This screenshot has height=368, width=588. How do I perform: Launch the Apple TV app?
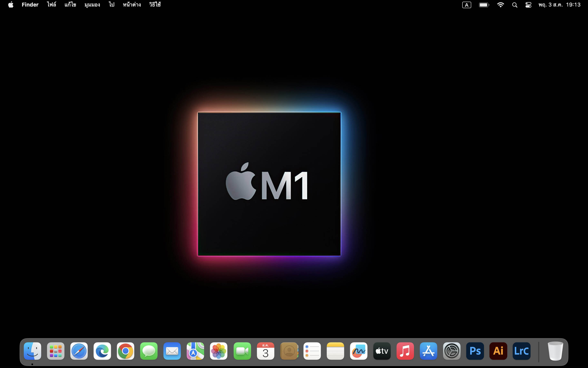click(382, 351)
